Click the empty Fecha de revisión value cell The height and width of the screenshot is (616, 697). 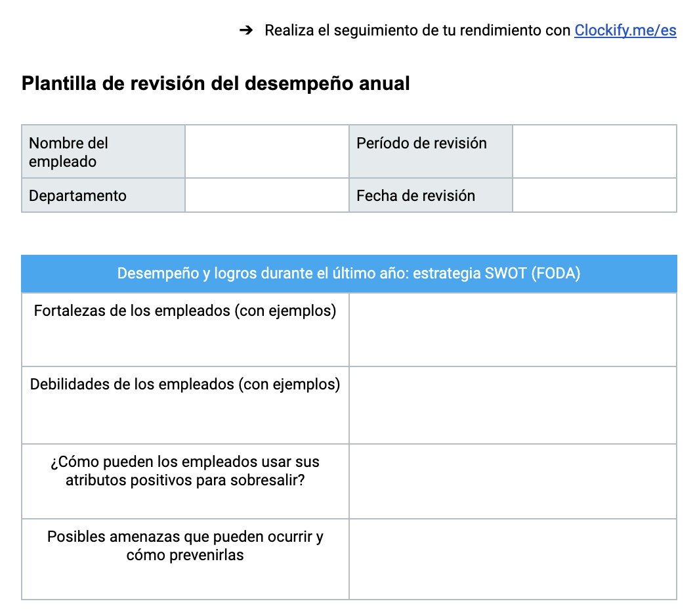point(595,195)
